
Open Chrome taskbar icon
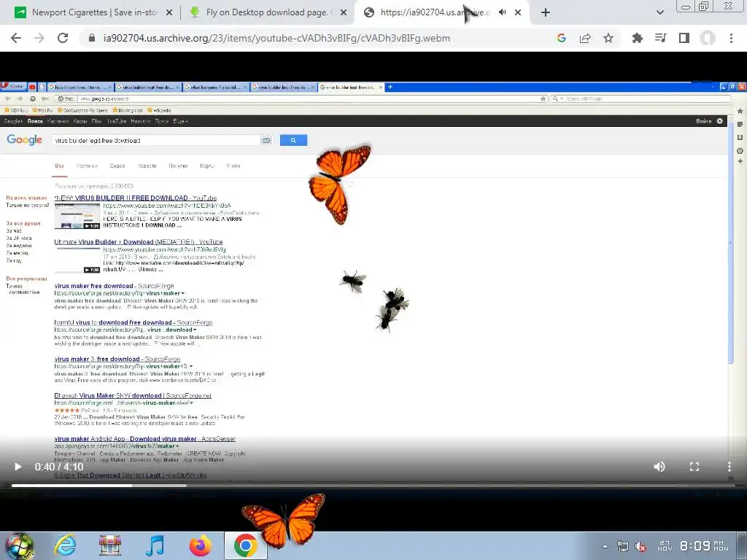(245, 545)
